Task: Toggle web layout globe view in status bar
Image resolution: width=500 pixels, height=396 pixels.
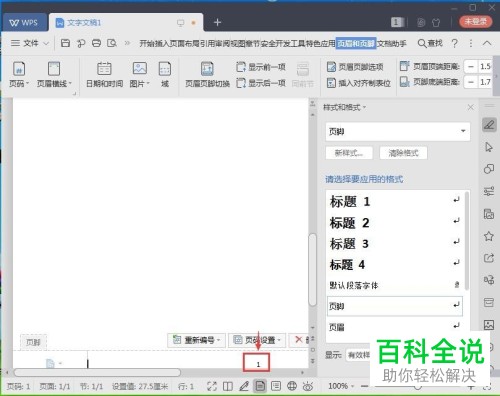Action: coord(292,386)
